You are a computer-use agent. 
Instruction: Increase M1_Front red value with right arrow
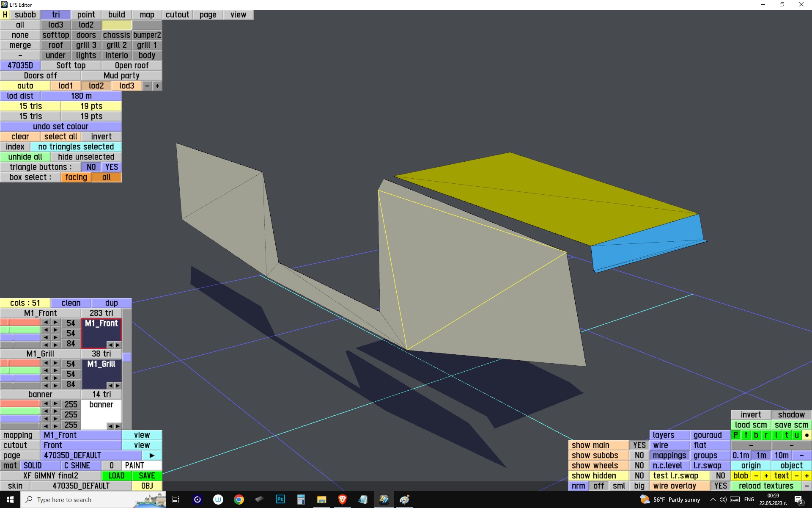coord(55,323)
